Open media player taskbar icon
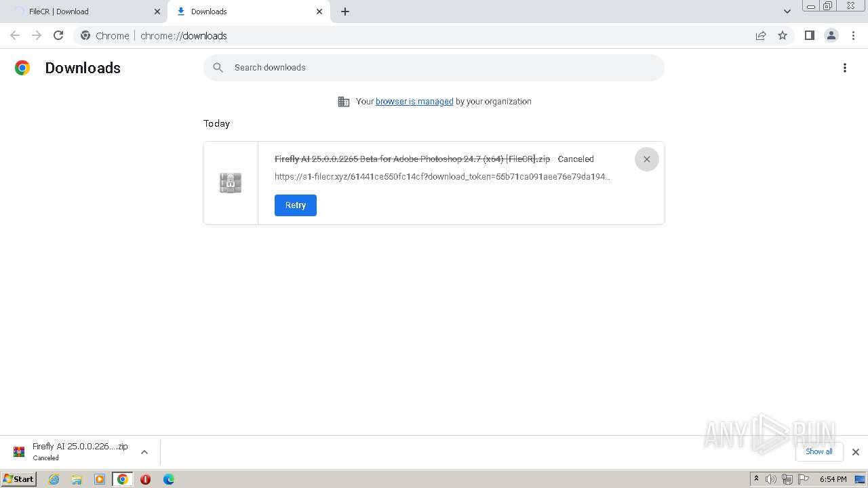Image resolution: width=868 pixels, height=488 pixels. [x=100, y=479]
